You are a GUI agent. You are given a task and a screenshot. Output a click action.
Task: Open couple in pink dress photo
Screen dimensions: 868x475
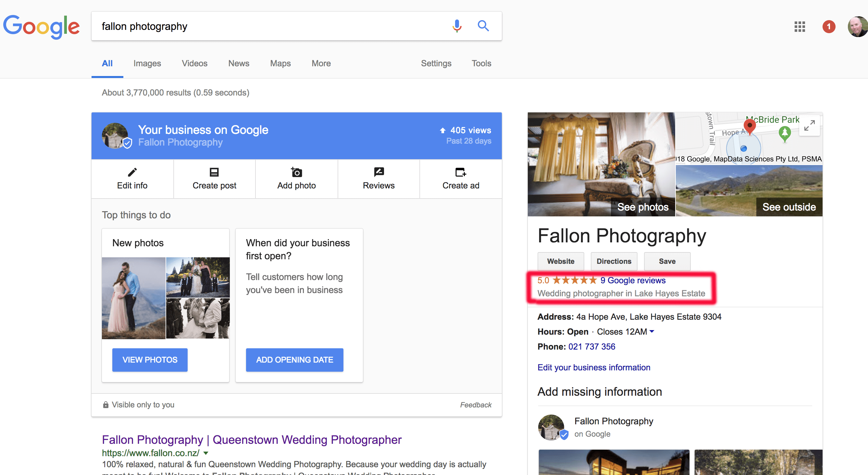click(134, 298)
